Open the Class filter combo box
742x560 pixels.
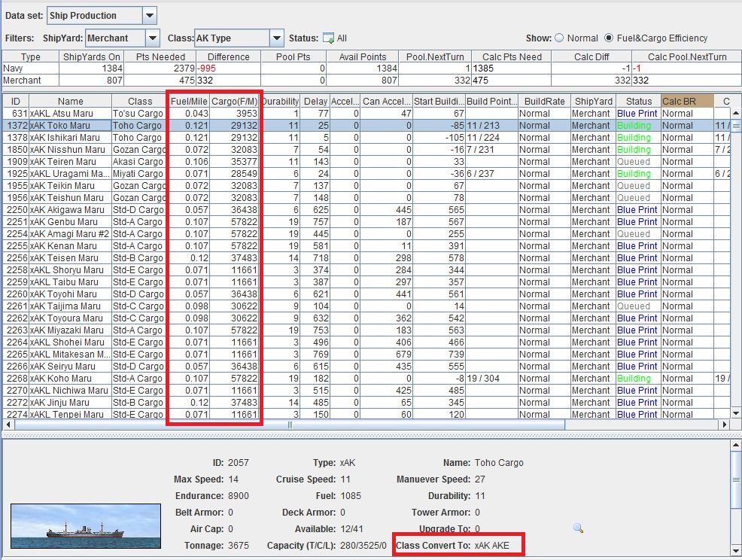pos(275,38)
